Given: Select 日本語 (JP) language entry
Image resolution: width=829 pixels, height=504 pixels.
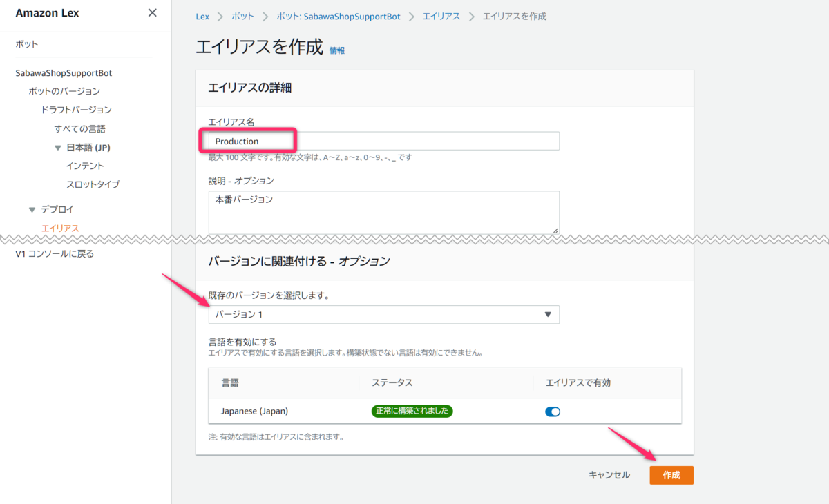Looking at the screenshot, I should [x=88, y=148].
